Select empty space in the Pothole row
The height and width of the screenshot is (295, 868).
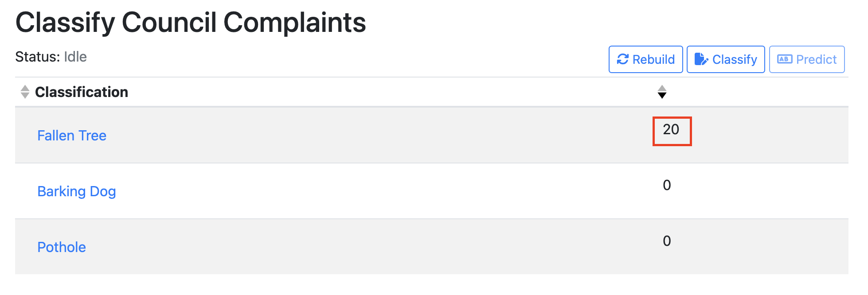[355, 247]
